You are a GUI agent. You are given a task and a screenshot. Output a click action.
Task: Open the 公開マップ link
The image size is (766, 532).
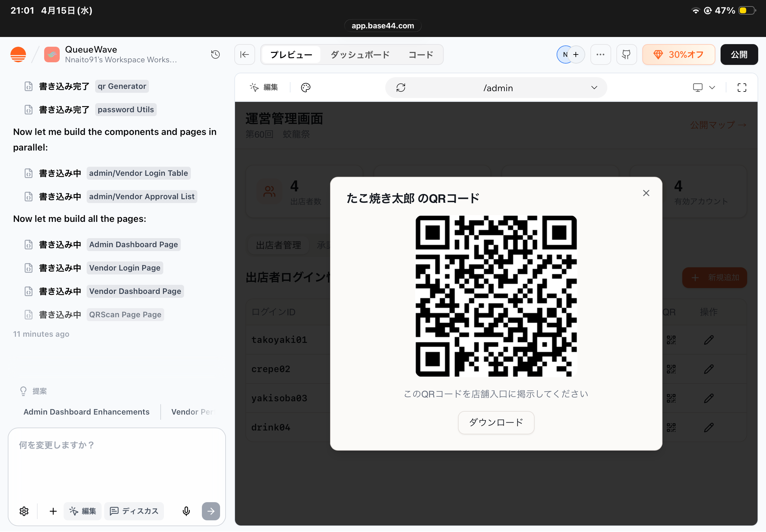point(718,125)
